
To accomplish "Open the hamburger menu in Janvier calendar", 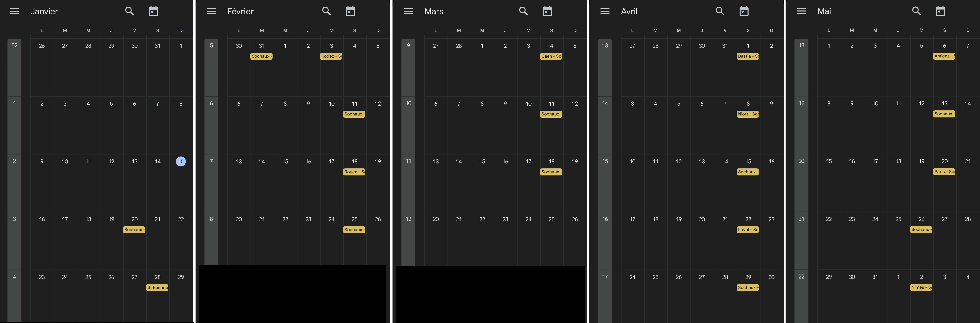I will click(14, 11).
